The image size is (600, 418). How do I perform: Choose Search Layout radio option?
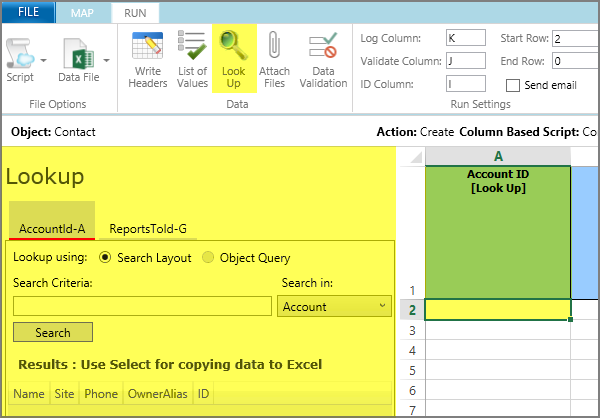point(105,258)
